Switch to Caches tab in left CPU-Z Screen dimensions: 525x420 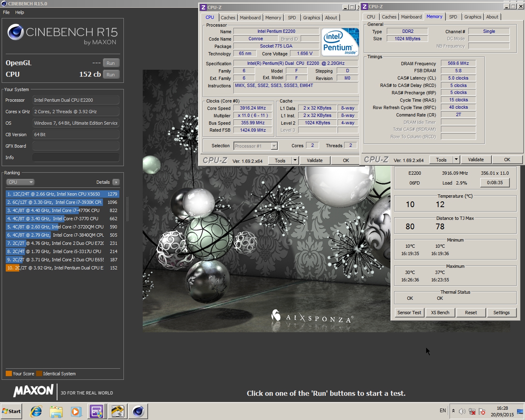click(x=228, y=18)
